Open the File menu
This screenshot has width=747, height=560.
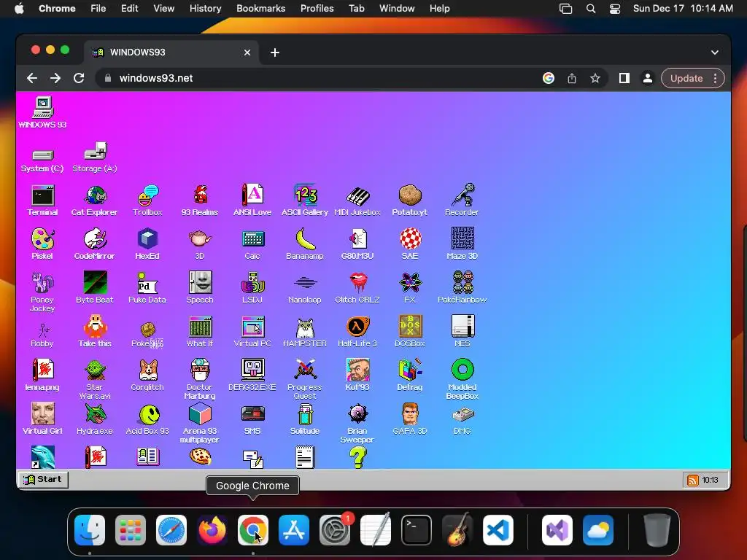(98, 8)
